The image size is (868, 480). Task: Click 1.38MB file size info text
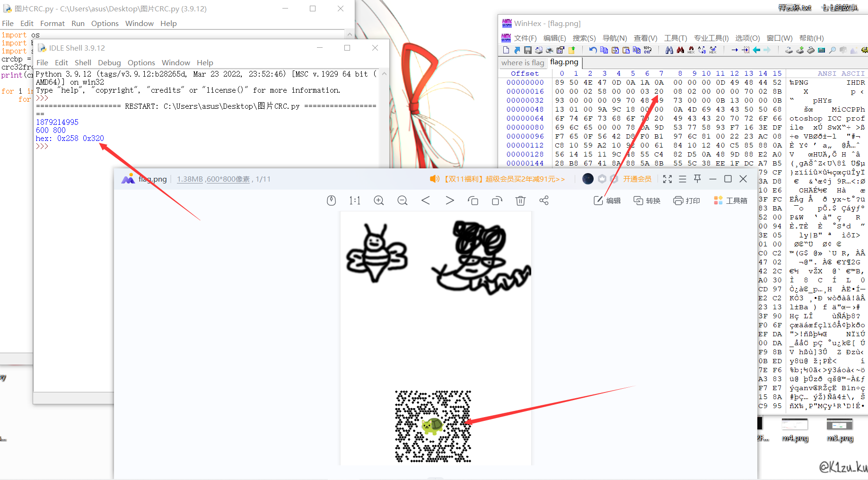pos(190,179)
